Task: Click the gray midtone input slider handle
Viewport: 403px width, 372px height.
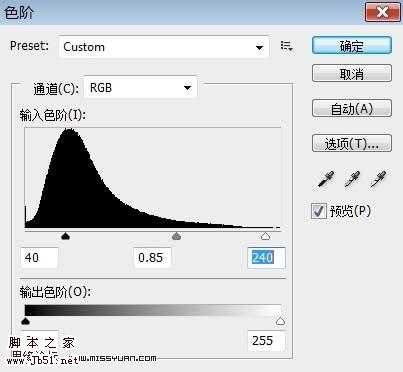Action: (x=176, y=236)
